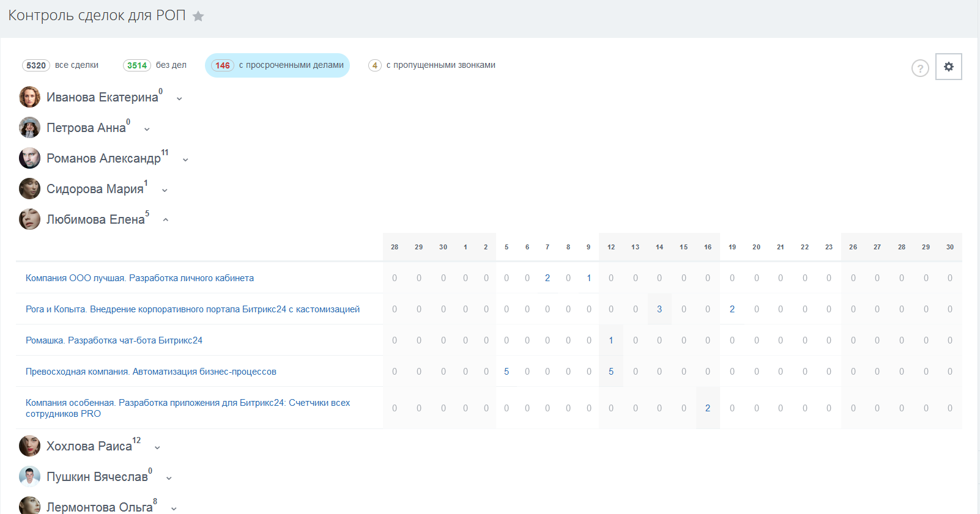The image size is (980, 514).
Task: Click overdue count 3 in Рога и Копыта row
Action: tap(659, 309)
